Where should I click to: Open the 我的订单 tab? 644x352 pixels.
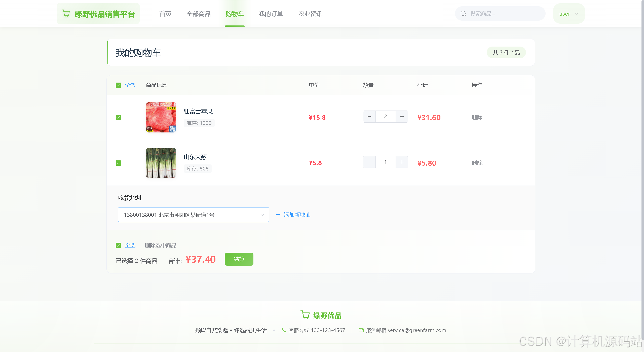click(x=271, y=14)
